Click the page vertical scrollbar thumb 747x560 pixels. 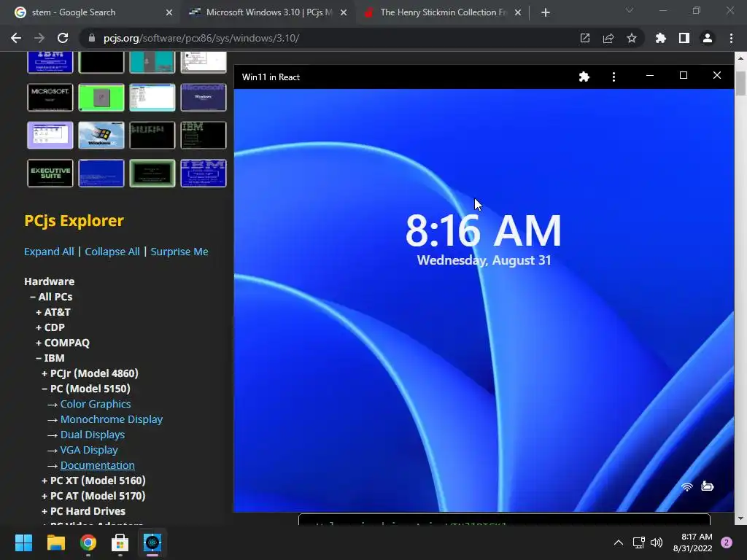(x=740, y=83)
